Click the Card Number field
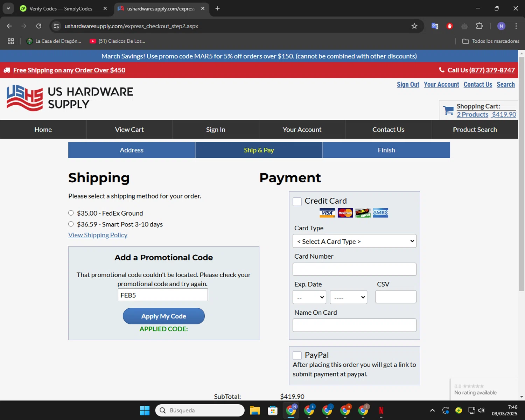The height and width of the screenshot is (420, 525). coord(355,269)
